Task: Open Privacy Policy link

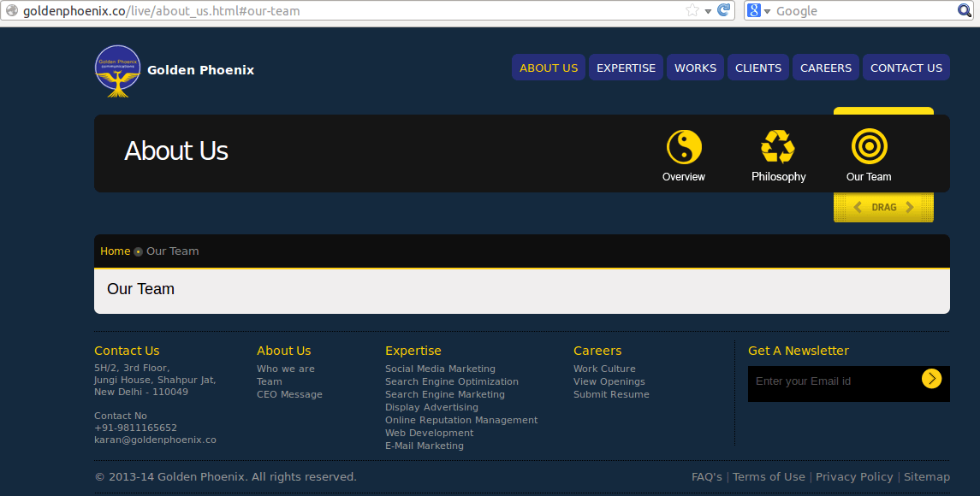Action: click(x=854, y=476)
